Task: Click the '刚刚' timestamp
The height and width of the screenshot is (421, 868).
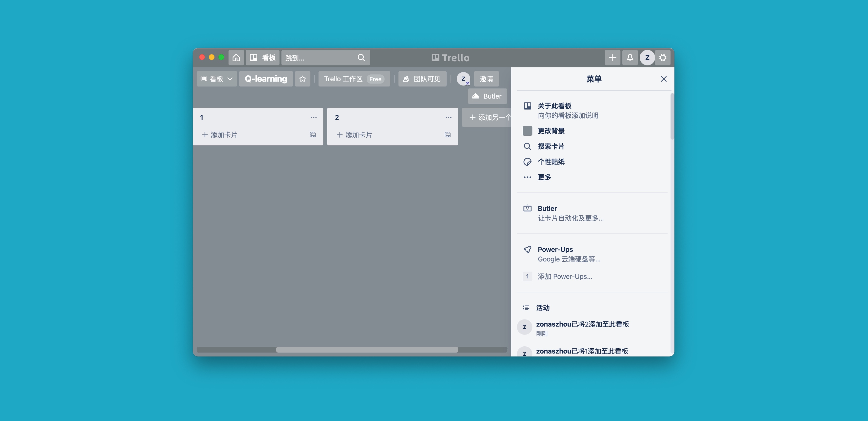Action: pyautogui.click(x=542, y=334)
